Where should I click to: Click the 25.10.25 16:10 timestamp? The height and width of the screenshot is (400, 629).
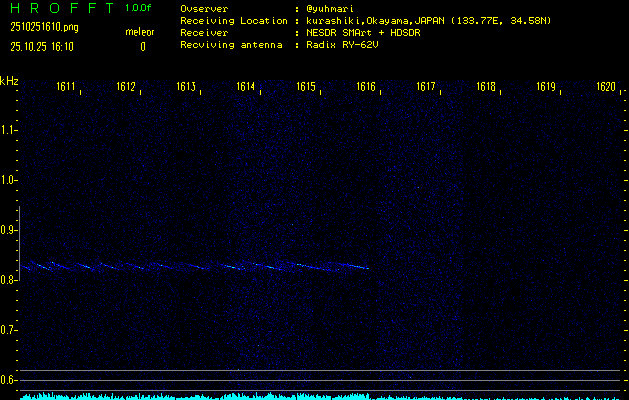[41, 46]
